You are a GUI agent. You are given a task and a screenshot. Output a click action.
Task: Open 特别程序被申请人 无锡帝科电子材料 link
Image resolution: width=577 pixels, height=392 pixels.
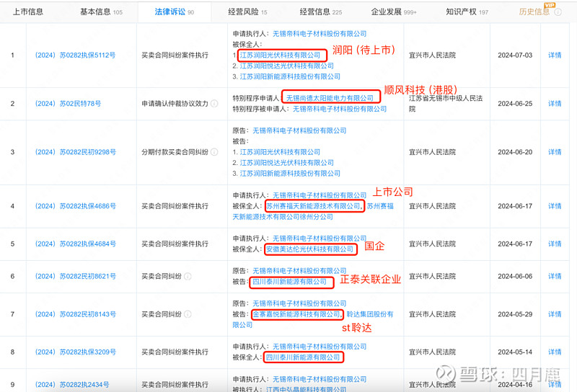click(x=340, y=109)
